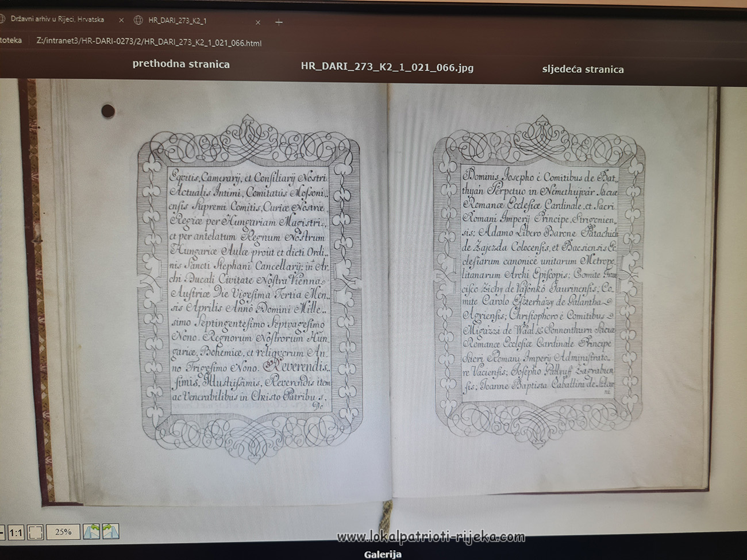This screenshot has width=747, height=560.
Task: Select the HR_DARI_273_K2_1 tab
Action: pyautogui.click(x=177, y=21)
